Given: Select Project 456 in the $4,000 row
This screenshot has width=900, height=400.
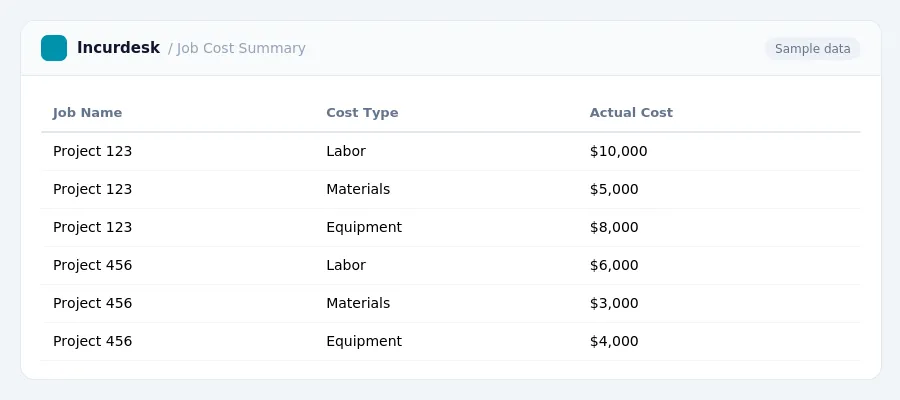Looking at the screenshot, I should 92,341.
